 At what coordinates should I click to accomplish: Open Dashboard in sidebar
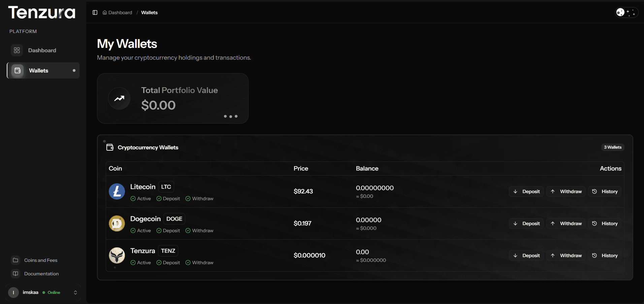[43, 50]
